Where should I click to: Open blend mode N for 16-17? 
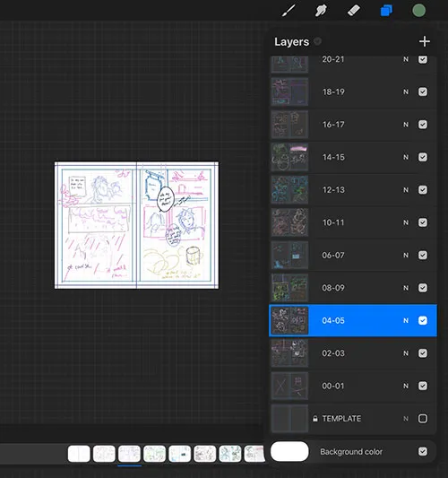point(406,125)
